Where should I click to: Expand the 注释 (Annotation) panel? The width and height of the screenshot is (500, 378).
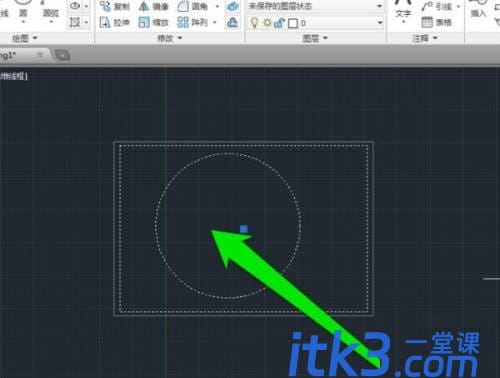425,38
